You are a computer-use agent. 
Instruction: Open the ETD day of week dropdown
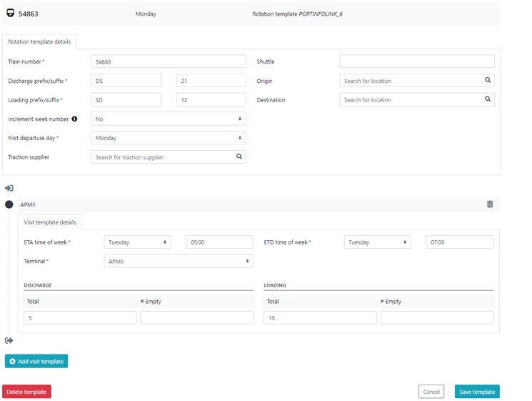pos(377,242)
